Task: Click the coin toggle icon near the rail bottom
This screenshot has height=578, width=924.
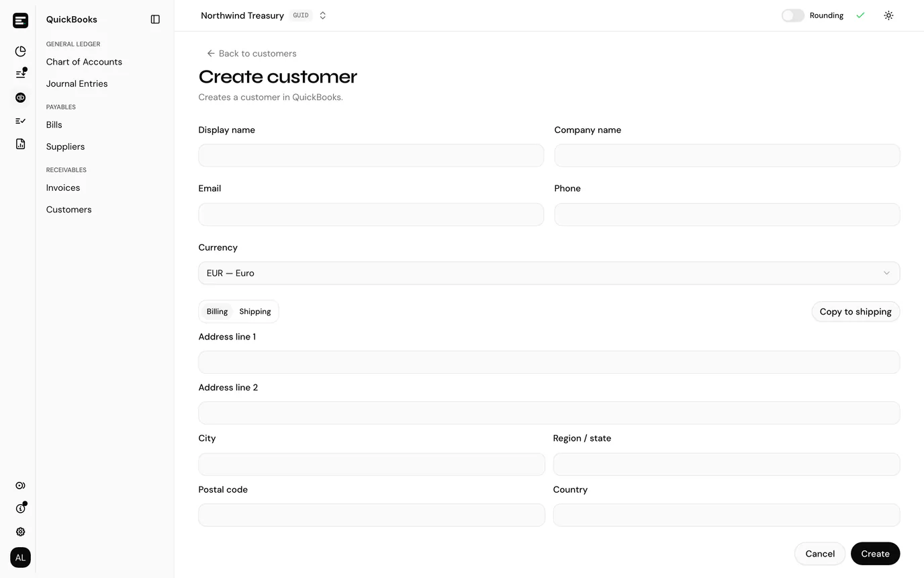Action: coord(20,485)
